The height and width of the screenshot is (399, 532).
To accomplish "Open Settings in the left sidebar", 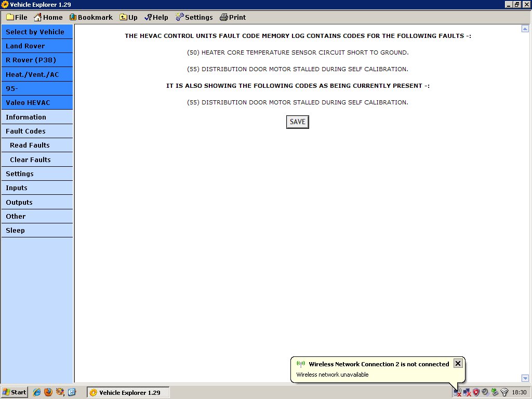I will click(37, 174).
